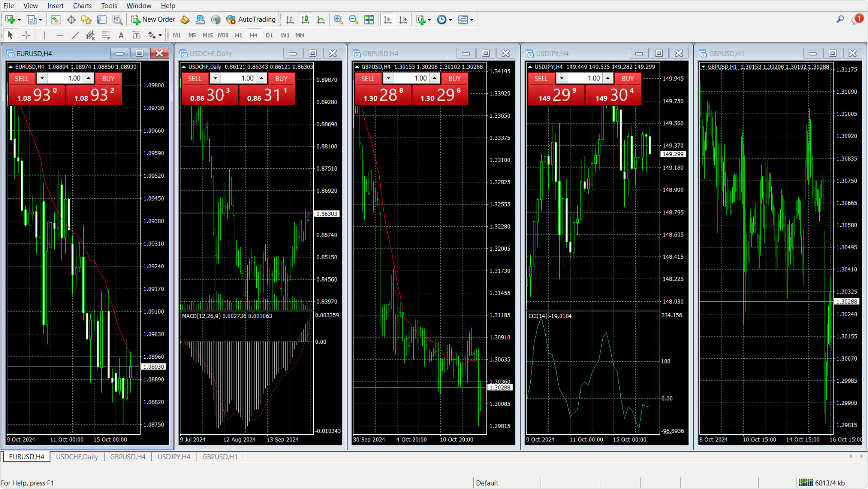The height and width of the screenshot is (489, 868).
Task: Open MetaEditor yellow book icon
Action: click(x=185, y=19)
